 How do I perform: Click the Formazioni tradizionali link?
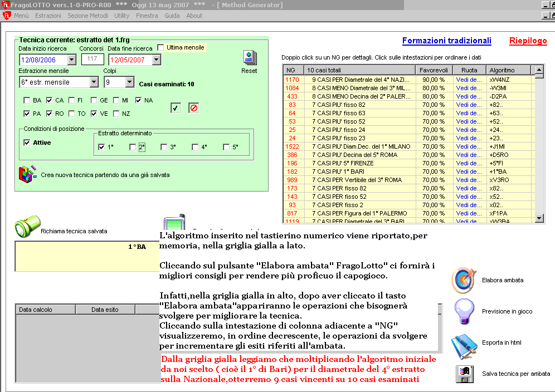(x=446, y=41)
